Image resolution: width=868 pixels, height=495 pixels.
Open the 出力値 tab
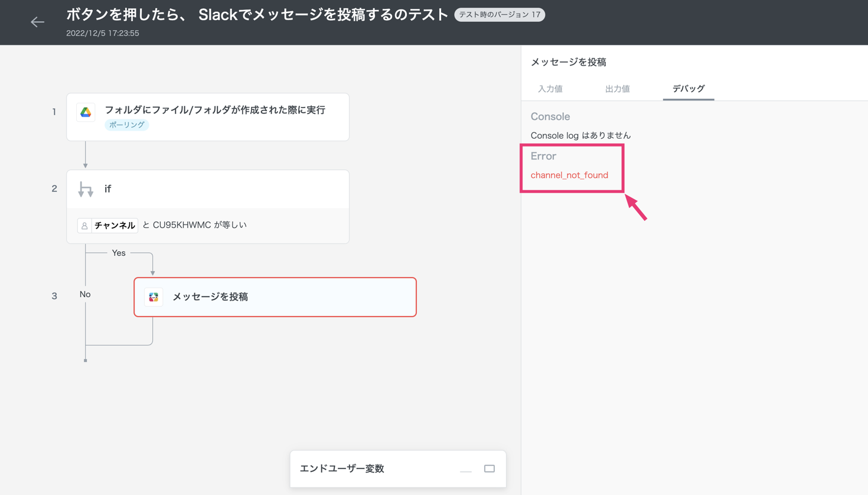(617, 89)
